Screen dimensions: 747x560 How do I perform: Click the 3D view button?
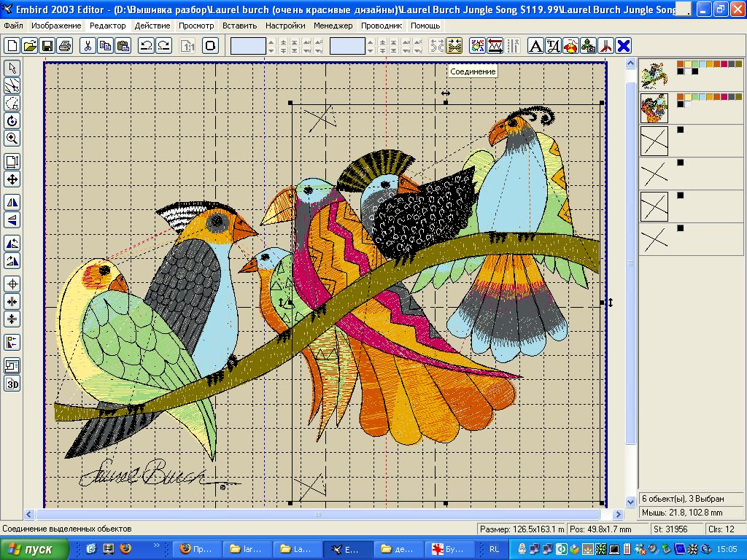point(12,384)
